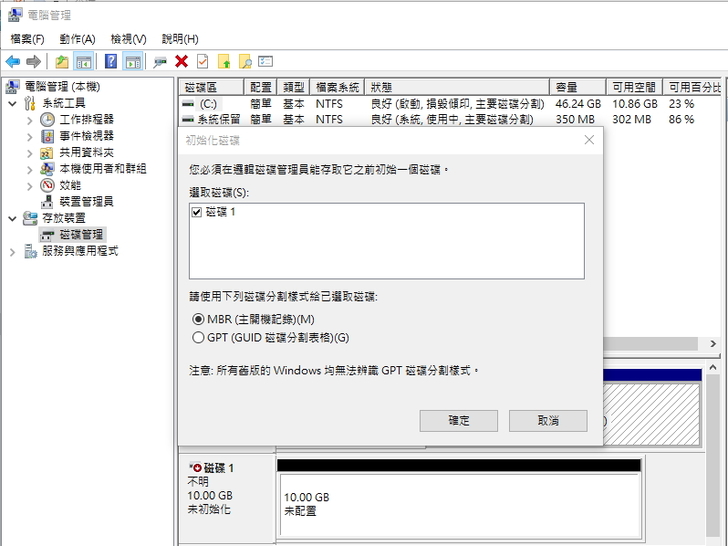
Task: Click the 302 MB free space cell
Action: pyautogui.click(x=631, y=120)
